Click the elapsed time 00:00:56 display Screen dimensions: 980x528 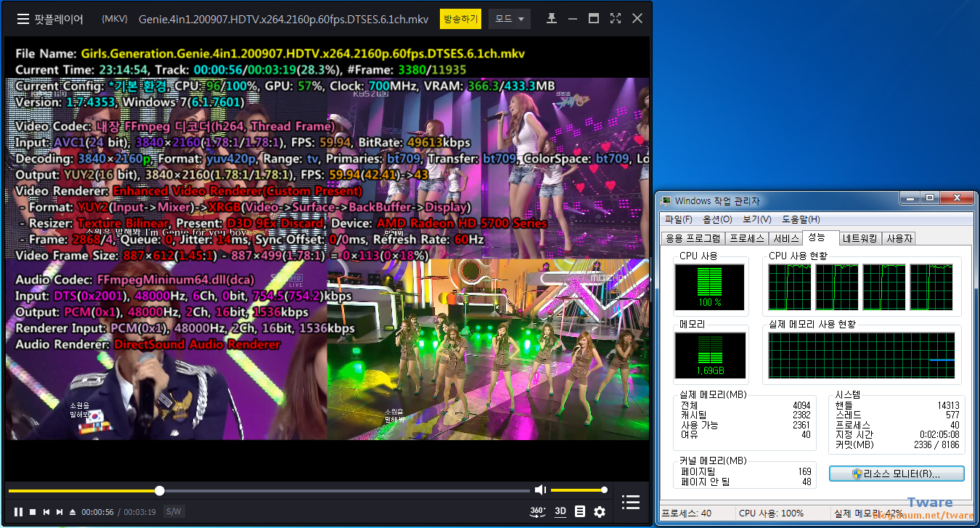point(98,512)
